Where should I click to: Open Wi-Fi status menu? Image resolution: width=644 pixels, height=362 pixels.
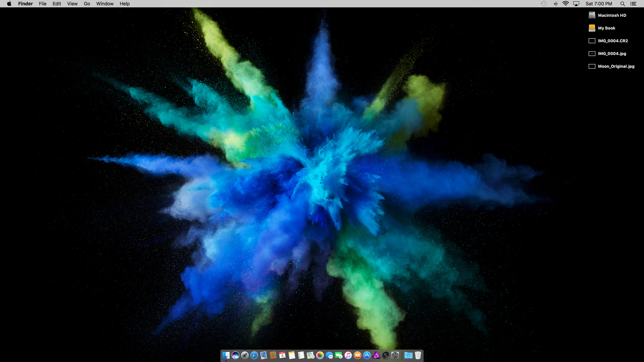pyautogui.click(x=566, y=4)
